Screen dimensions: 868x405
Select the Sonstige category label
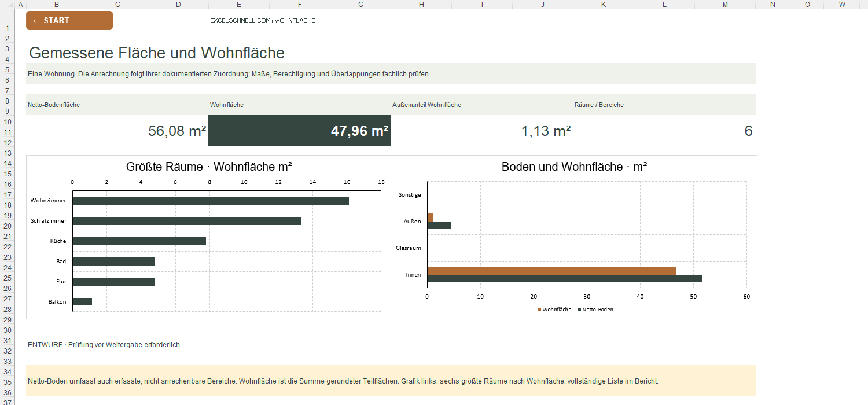410,195
